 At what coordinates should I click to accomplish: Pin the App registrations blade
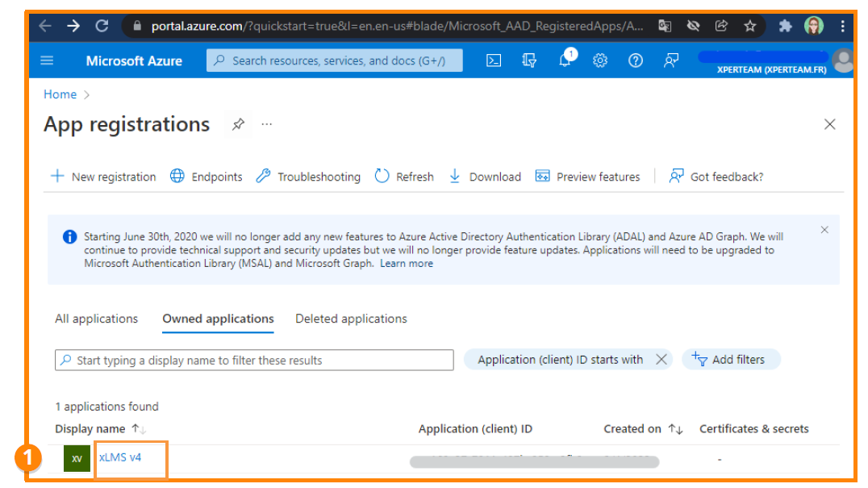(238, 124)
